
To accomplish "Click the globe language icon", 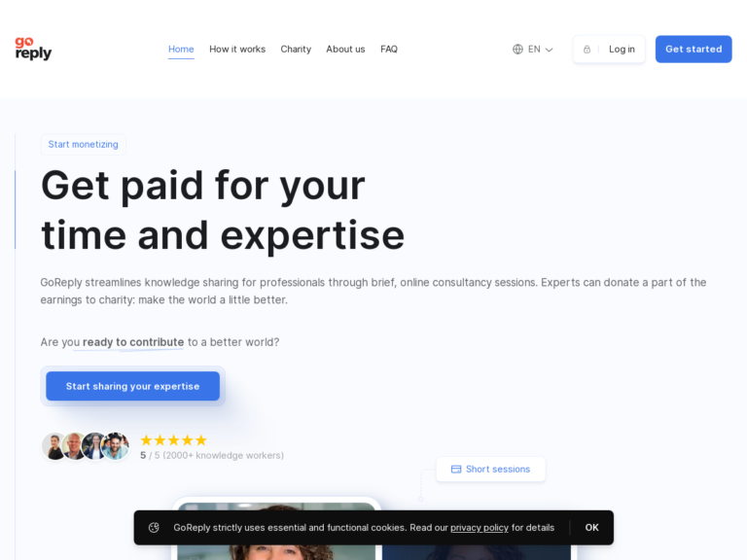I will click(x=517, y=50).
